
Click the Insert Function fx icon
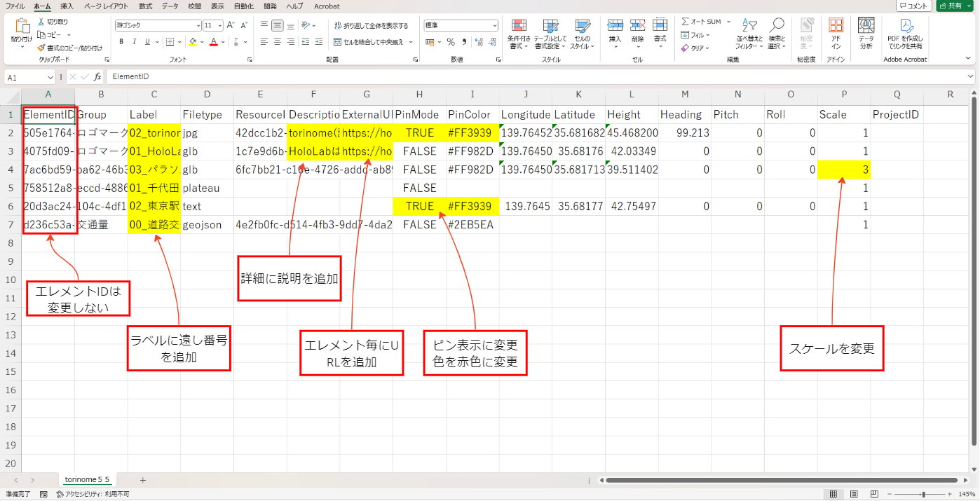[97, 77]
